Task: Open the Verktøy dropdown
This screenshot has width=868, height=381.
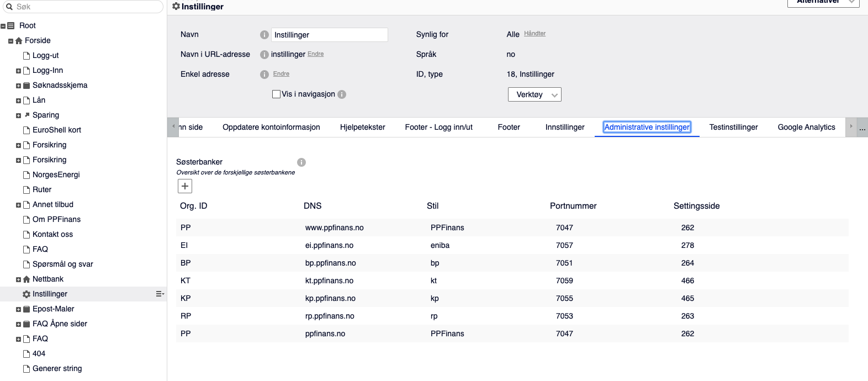Action: tap(534, 94)
